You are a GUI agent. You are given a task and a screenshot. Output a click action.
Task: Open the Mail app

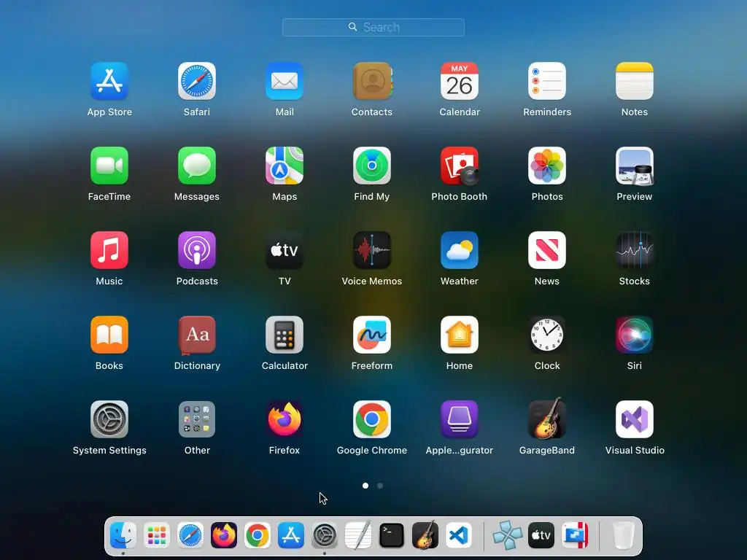[285, 82]
